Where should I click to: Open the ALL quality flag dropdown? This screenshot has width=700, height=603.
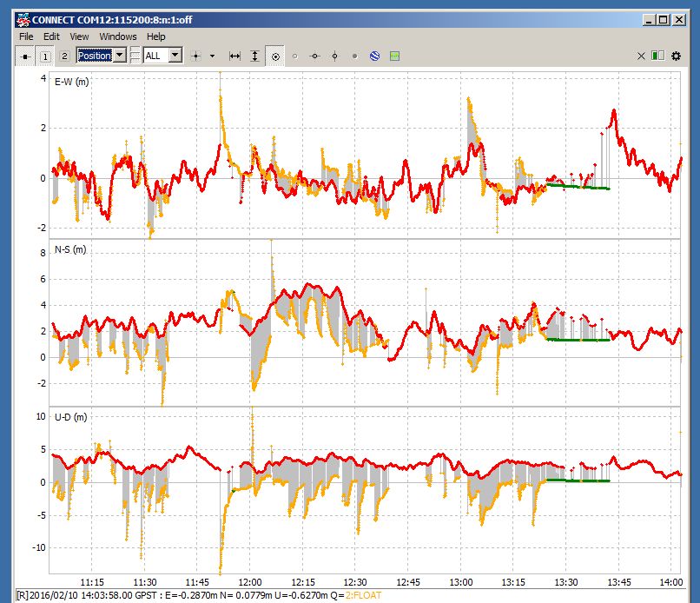(x=175, y=56)
